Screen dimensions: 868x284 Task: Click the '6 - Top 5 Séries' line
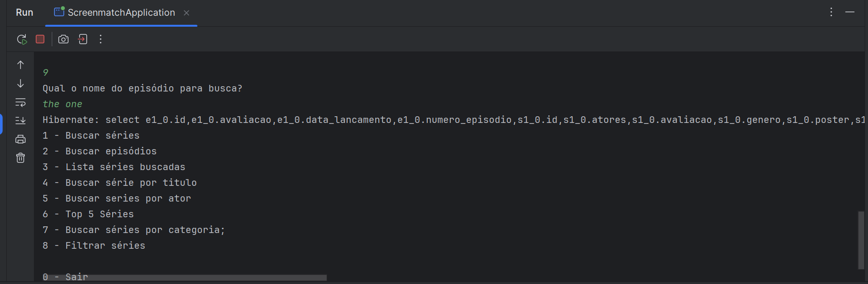click(88, 214)
